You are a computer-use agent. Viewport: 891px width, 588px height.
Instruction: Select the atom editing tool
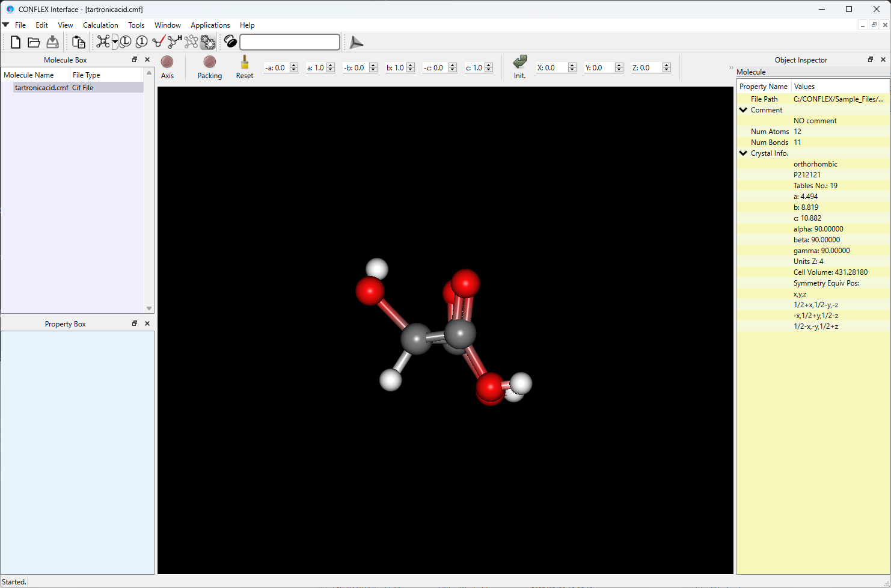[102, 42]
